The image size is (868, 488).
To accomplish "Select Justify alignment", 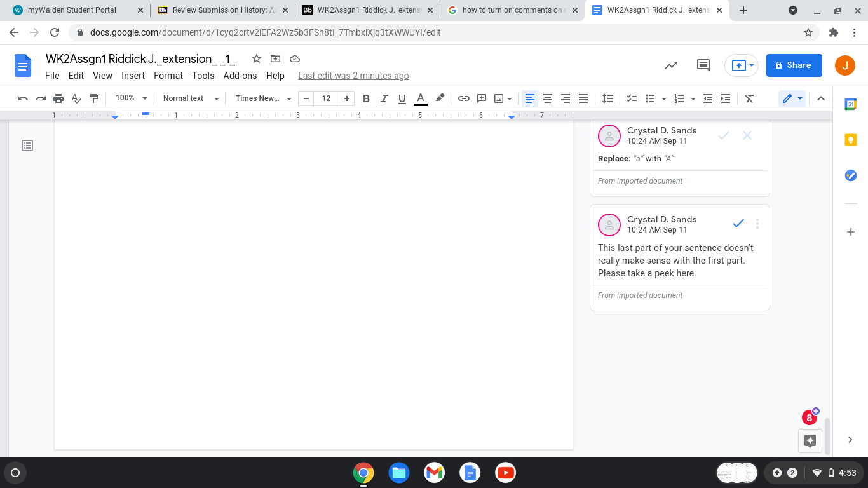I will coord(583,98).
